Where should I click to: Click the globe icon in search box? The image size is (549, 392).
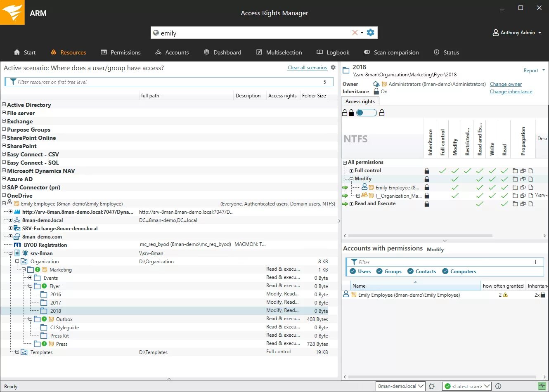tap(156, 33)
